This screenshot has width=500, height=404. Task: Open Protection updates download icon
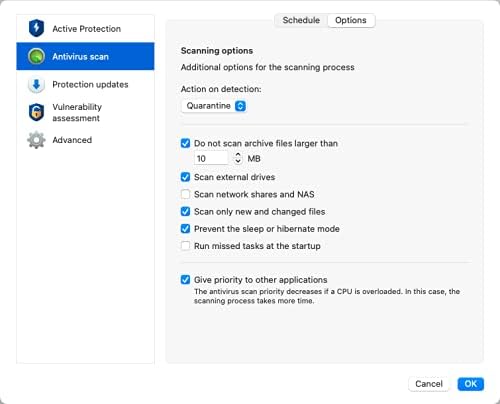[x=36, y=84]
